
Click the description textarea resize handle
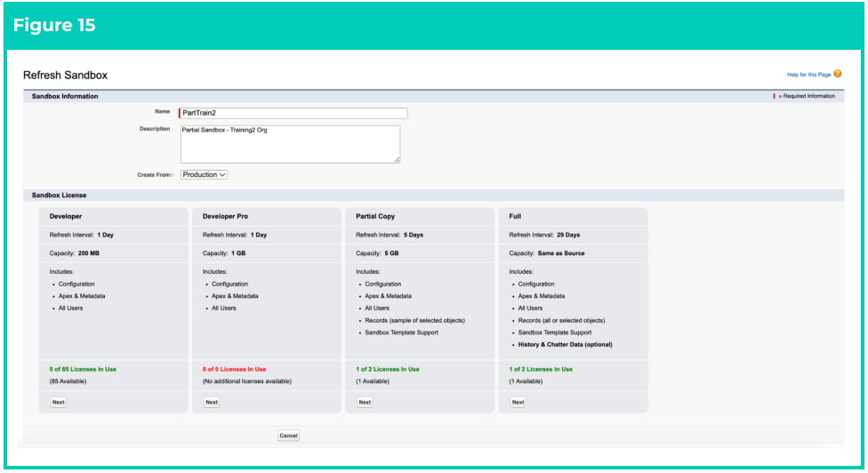click(397, 160)
